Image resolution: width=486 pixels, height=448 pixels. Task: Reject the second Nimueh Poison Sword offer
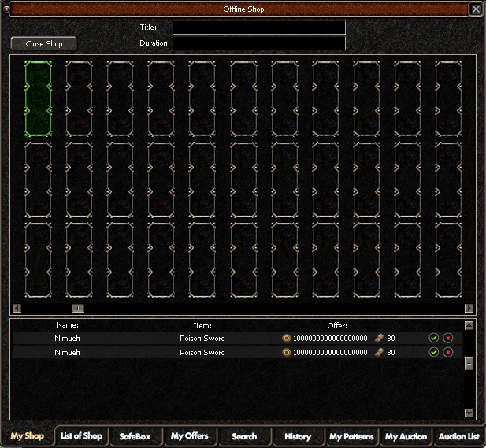[448, 352]
